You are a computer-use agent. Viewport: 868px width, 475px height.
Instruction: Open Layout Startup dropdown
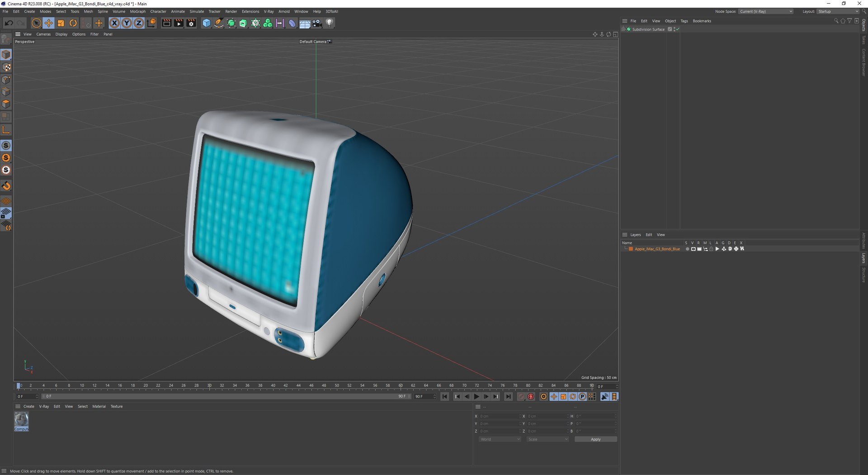point(838,11)
